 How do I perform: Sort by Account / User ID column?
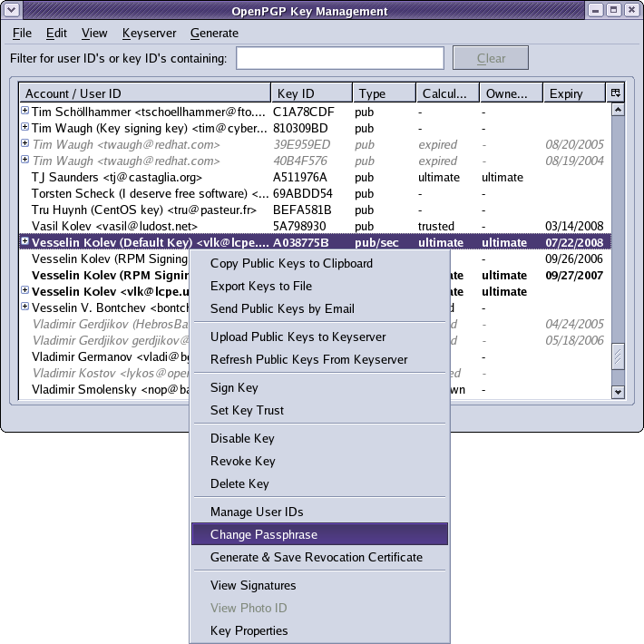[x=145, y=93]
